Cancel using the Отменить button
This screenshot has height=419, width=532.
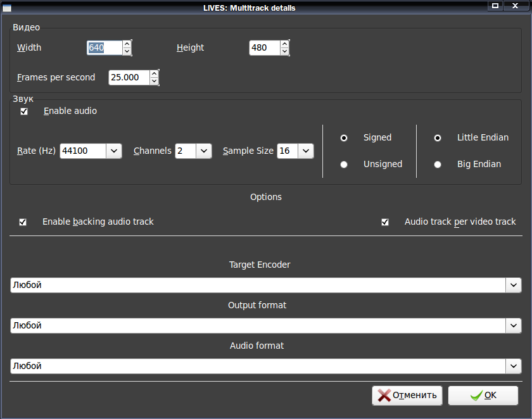[407, 396]
